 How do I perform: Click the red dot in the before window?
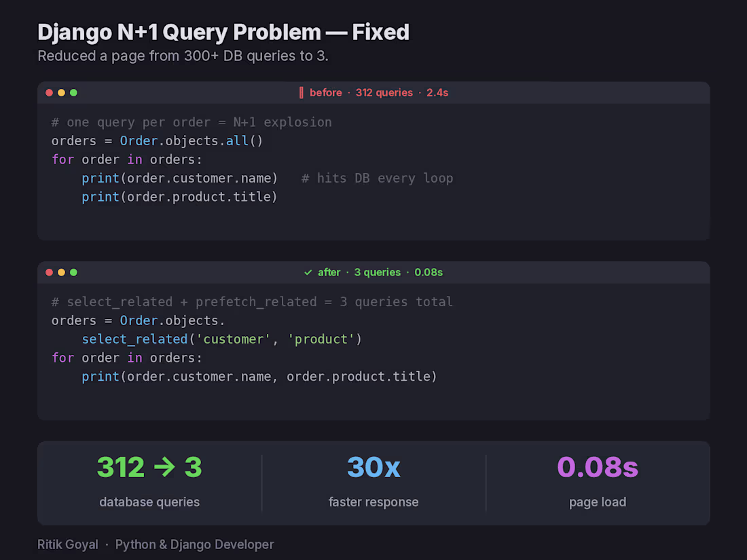click(x=49, y=93)
